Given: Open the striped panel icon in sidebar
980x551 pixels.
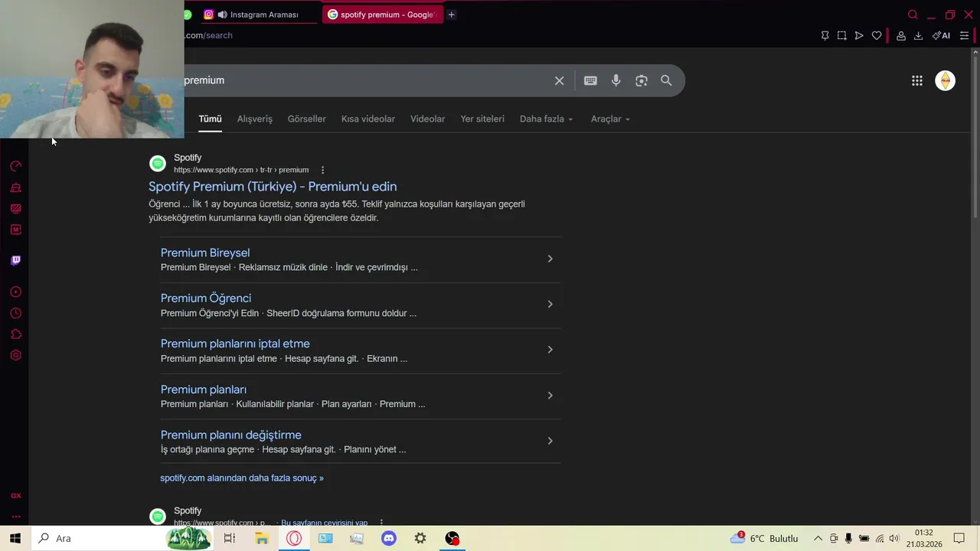Looking at the screenshot, I should tap(15, 208).
